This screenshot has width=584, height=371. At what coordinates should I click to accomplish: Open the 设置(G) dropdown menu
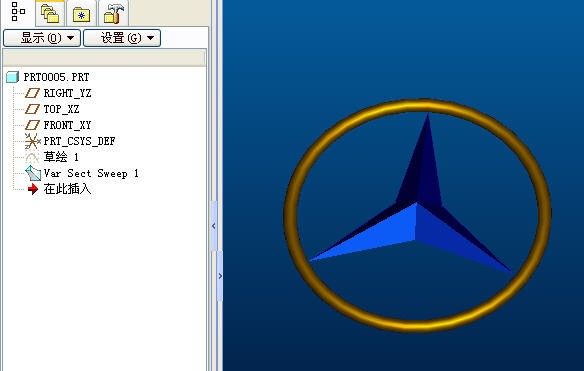(x=122, y=38)
